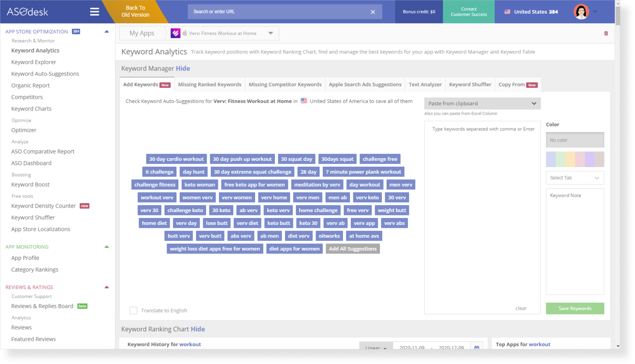635x364 pixels.
Task: Click the Keyword Note field
Action: pyautogui.click(x=575, y=242)
